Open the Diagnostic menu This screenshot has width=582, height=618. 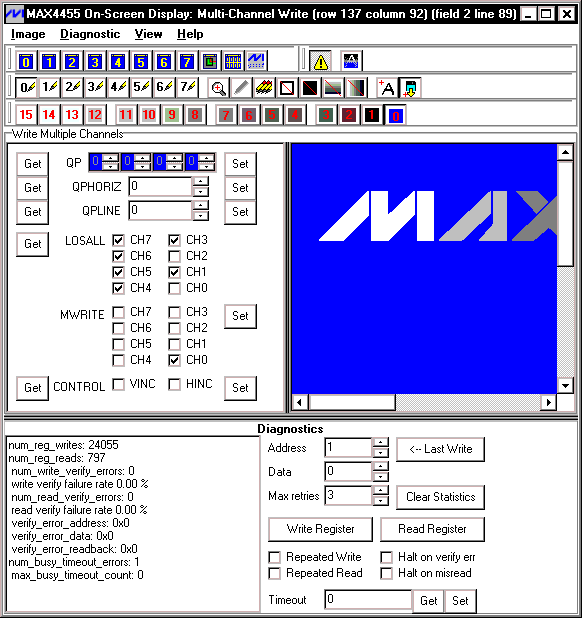pos(90,34)
